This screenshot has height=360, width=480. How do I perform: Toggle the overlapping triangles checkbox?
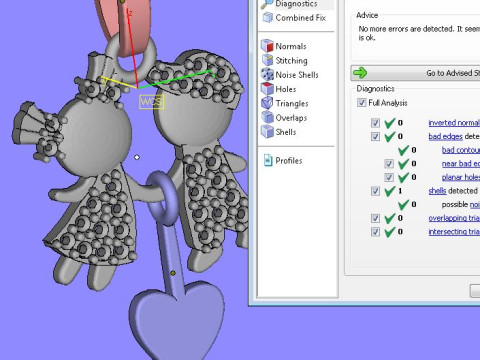click(x=375, y=218)
